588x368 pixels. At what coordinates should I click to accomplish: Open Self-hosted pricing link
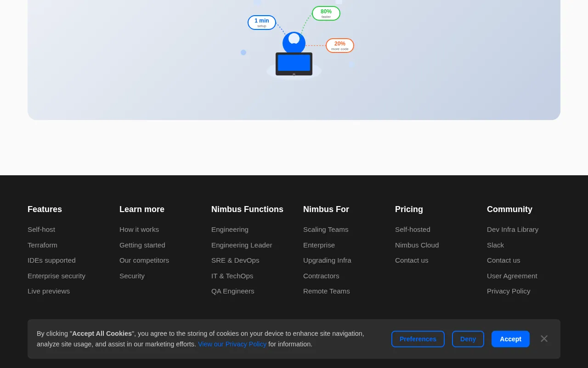[x=413, y=230]
